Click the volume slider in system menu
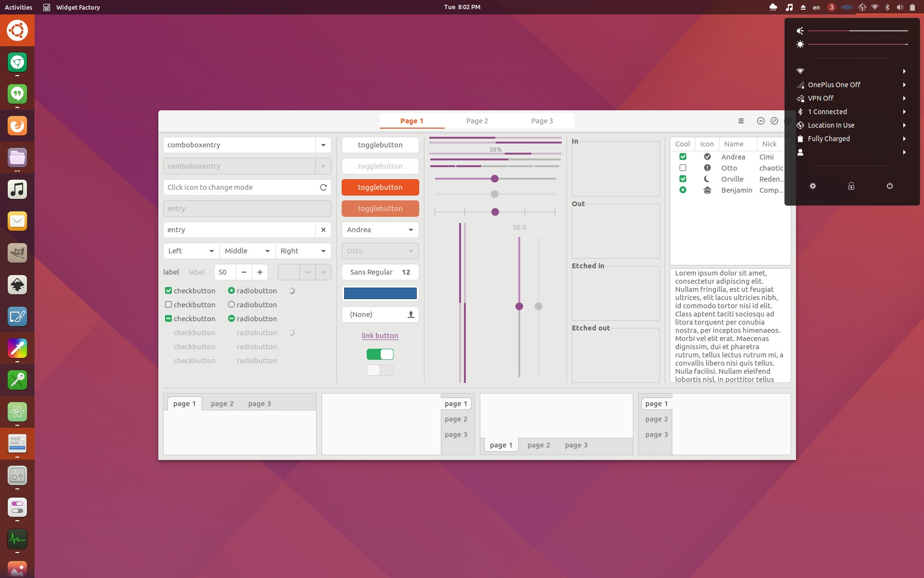The image size is (924, 578). (x=858, y=31)
